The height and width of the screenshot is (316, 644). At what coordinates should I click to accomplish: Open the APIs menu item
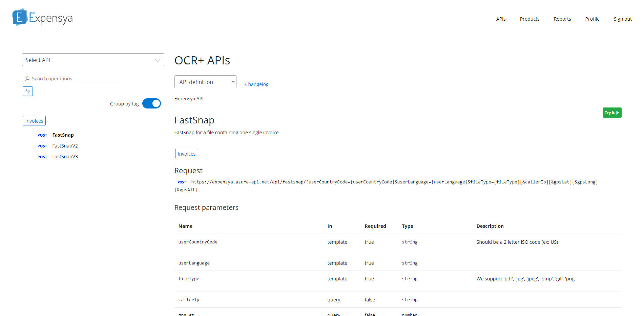pyautogui.click(x=501, y=19)
